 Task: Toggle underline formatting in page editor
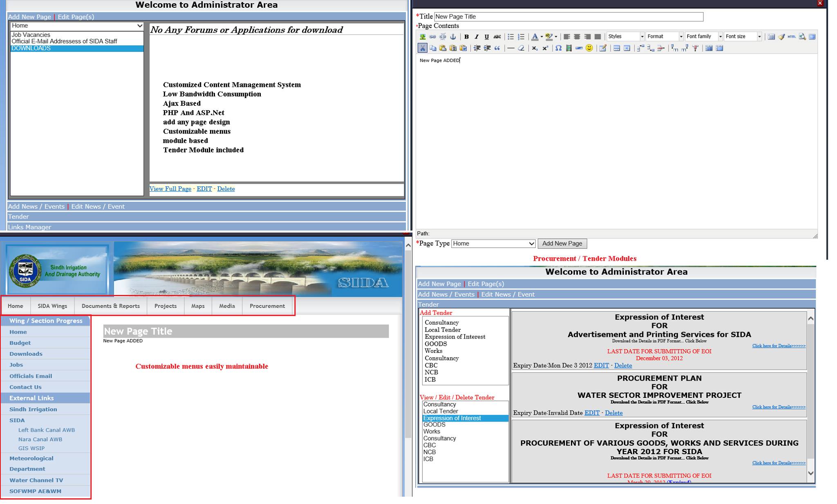487,37
